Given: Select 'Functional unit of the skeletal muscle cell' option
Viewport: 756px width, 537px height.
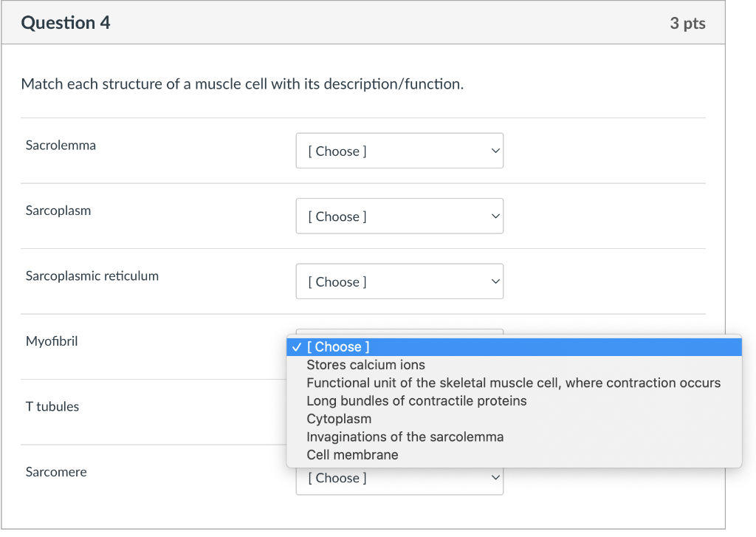Looking at the screenshot, I should click(x=513, y=383).
